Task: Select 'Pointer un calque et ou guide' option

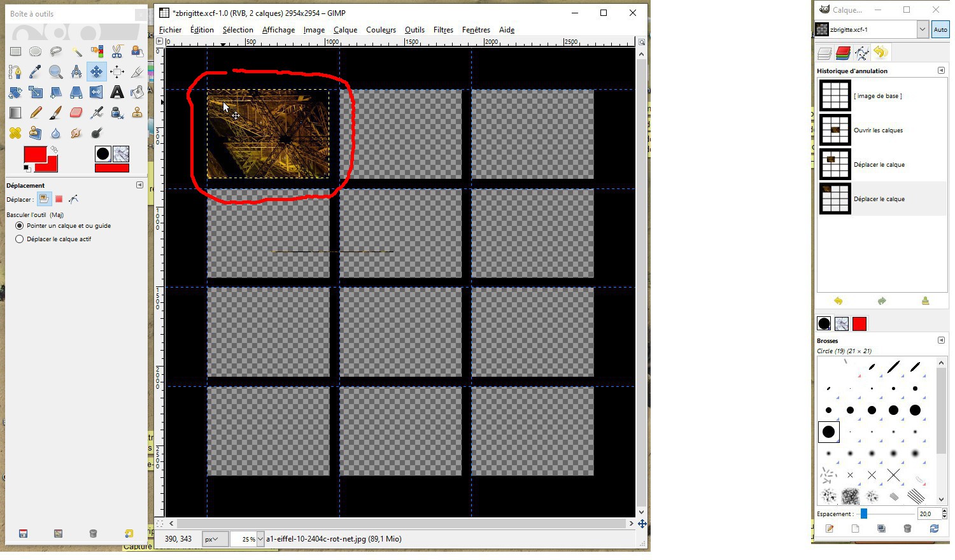Action: click(x=64, y=226)
